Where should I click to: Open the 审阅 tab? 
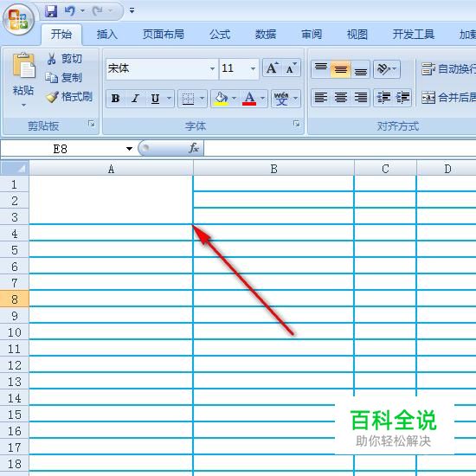(312, 34)
